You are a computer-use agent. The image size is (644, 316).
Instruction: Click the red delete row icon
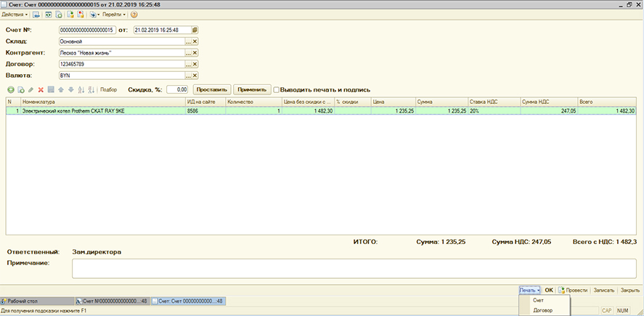(41, 89)
